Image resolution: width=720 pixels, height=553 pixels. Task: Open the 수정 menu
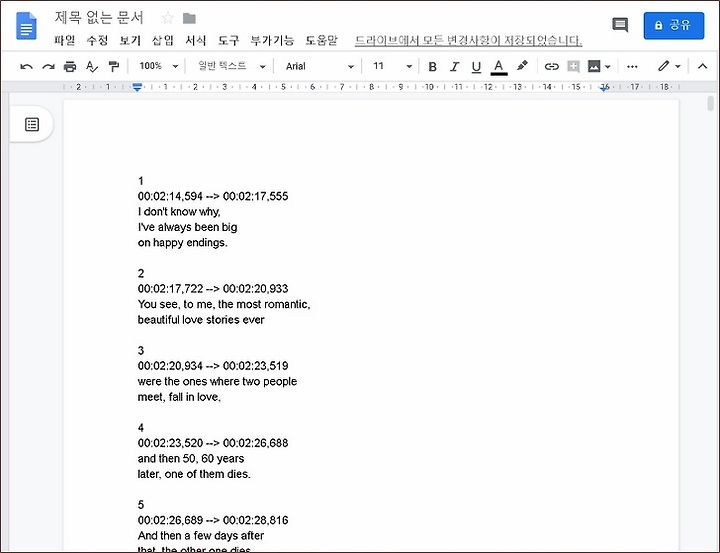pos(97,40)
